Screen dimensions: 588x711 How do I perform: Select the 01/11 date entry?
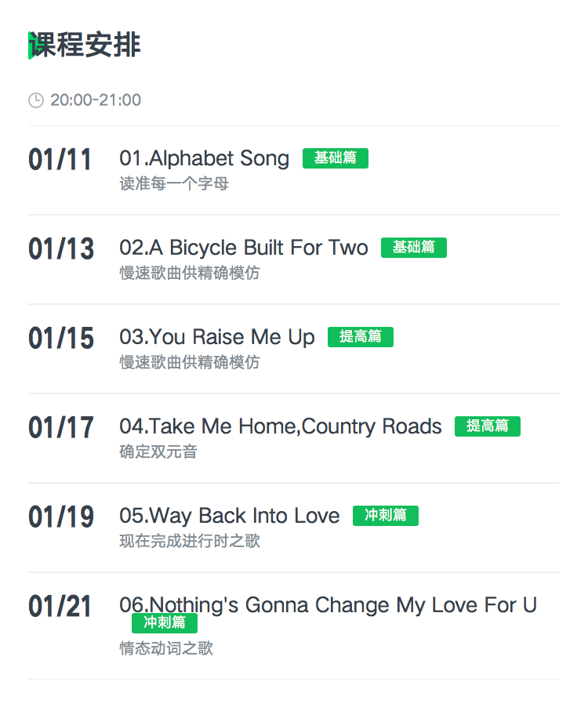[x=60, y=160]
